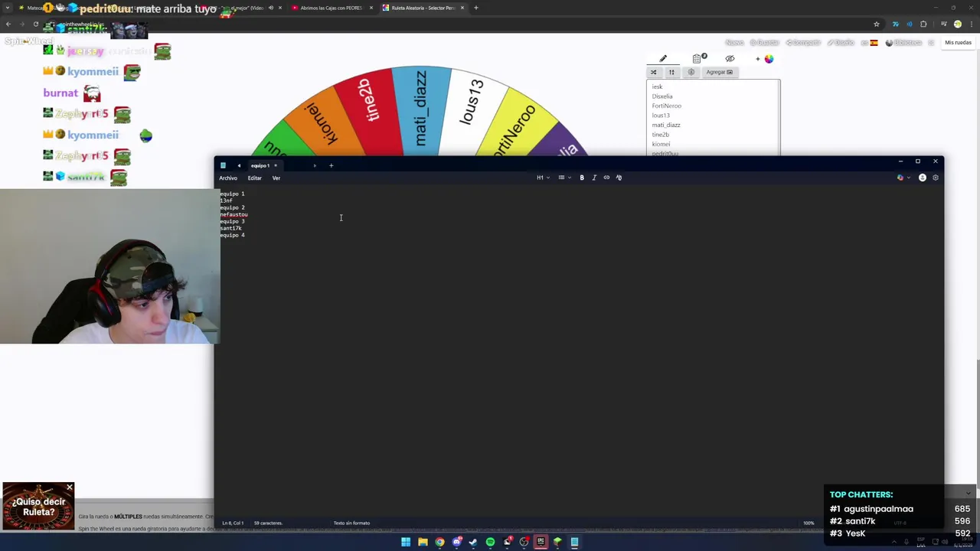The image size is (980, 551).
Task: Open the results clipboard tab
Action: pos(697,59)
